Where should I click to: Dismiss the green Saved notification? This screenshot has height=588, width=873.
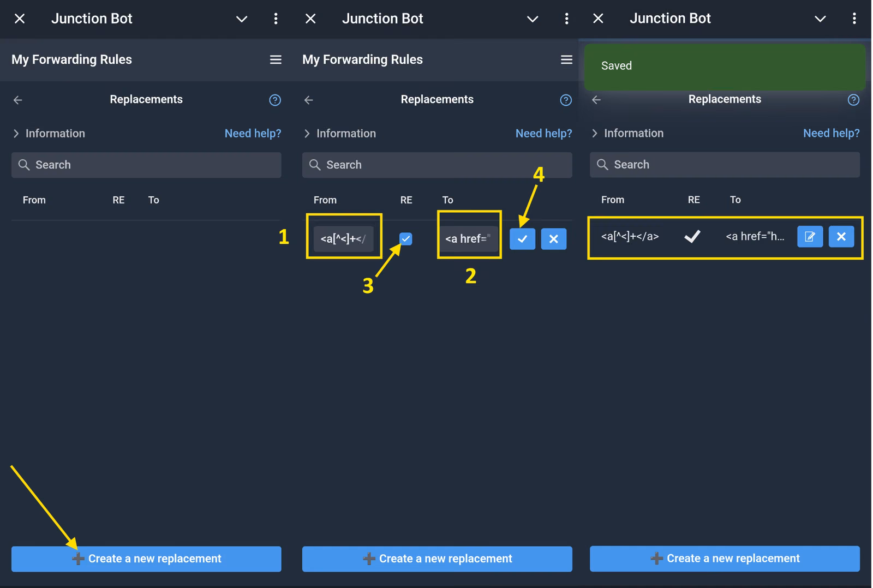(x=725, y=67)
